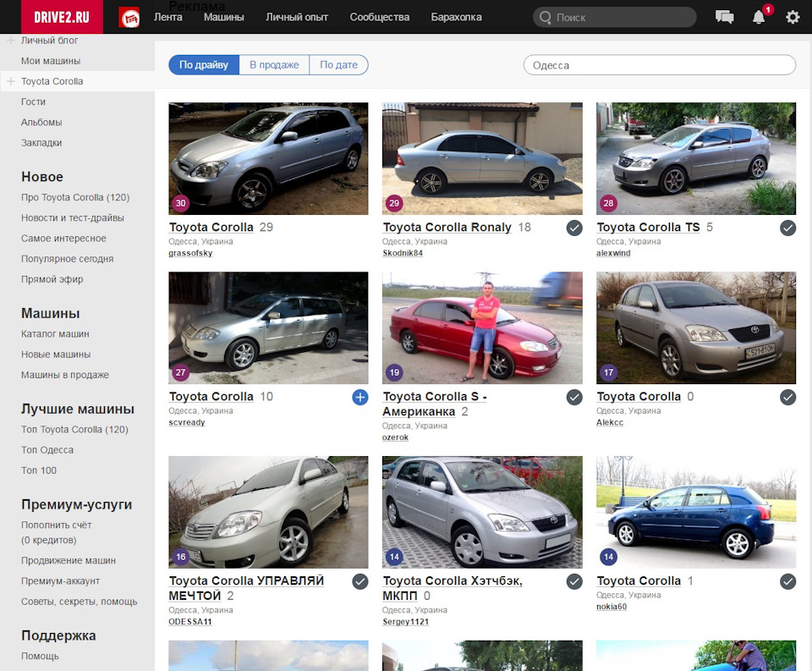Open Помощь under Поддержка
The image size is (812, 671).
tap(40, 656)
